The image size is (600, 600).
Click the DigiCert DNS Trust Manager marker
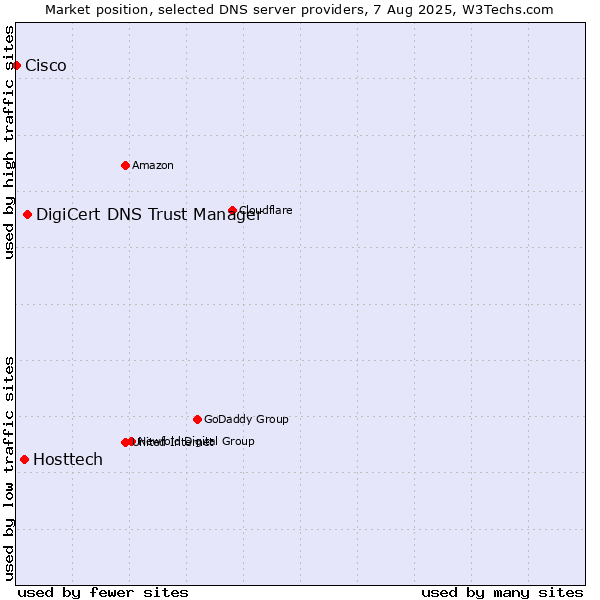27,214
